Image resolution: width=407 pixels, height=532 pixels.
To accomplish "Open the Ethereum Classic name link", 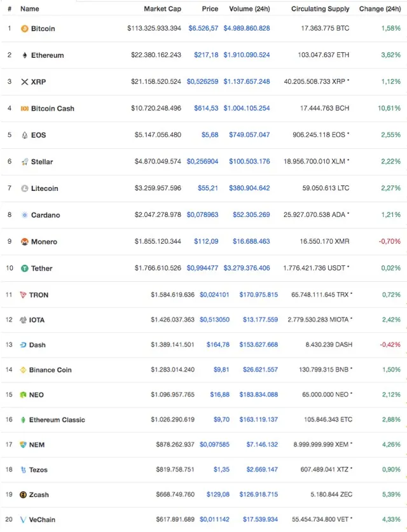I will 57,420.
